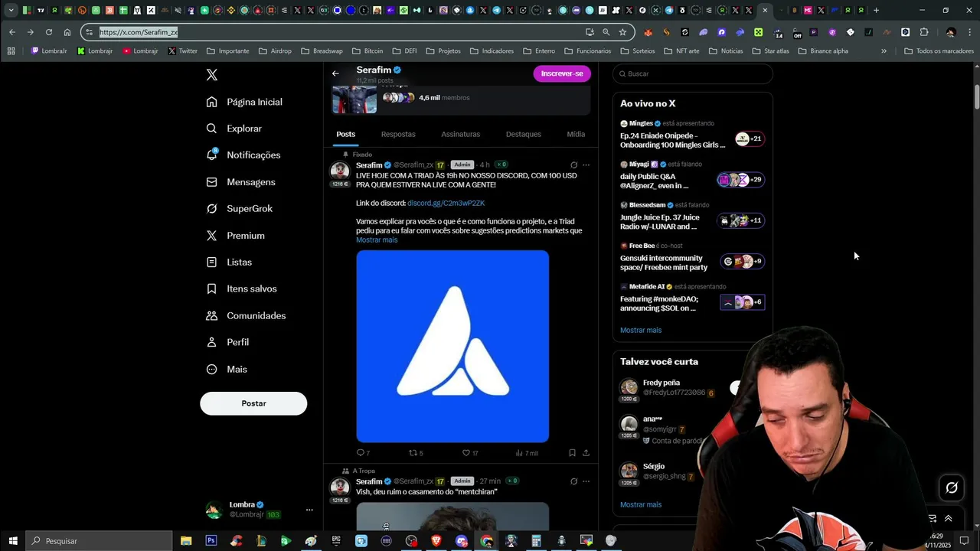Viewport: 980px width, 551px height.
Task: Click the Buscar search field
Action: [x=693, y=73]
